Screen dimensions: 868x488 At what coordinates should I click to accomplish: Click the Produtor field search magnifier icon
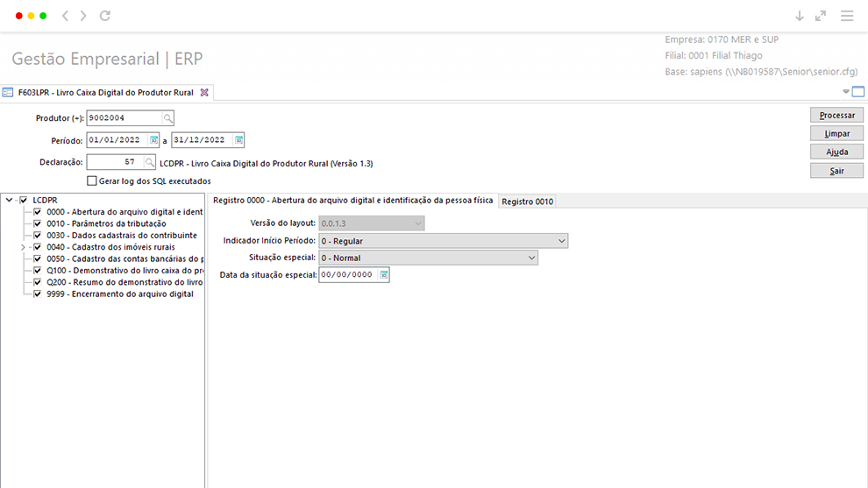pos(167,118)
